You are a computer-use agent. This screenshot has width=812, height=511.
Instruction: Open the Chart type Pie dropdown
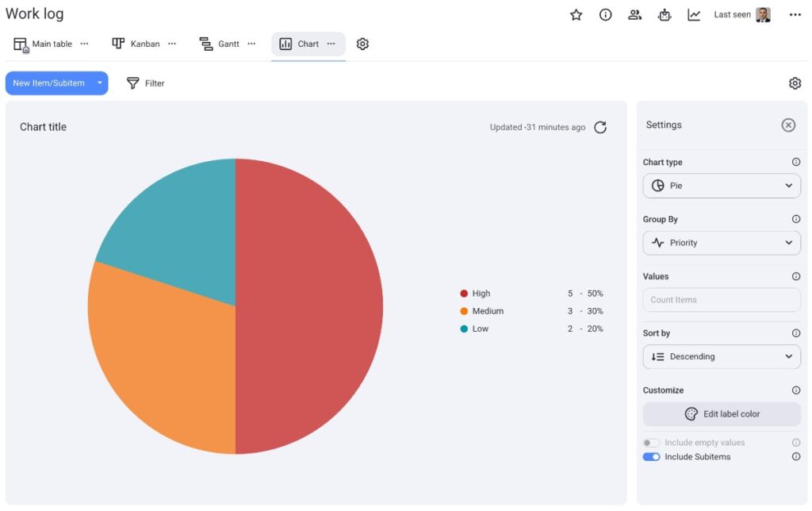[722, 186]
